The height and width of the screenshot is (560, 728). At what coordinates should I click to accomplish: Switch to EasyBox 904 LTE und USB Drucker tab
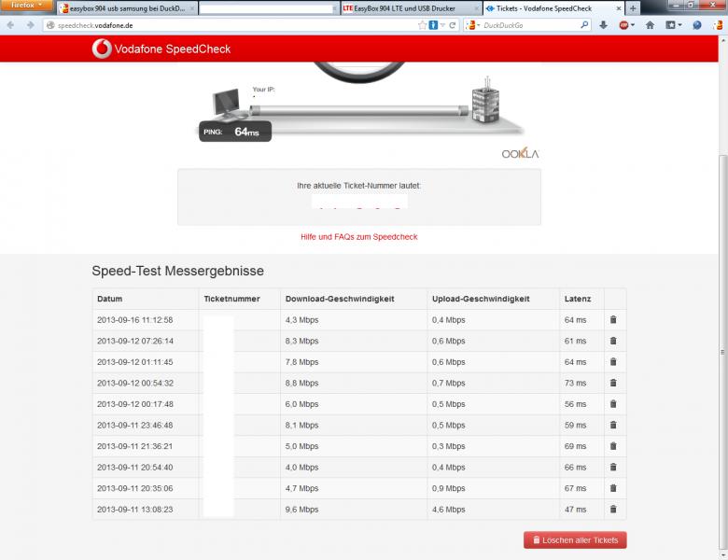pyautogui.click(x=411, y=8)
